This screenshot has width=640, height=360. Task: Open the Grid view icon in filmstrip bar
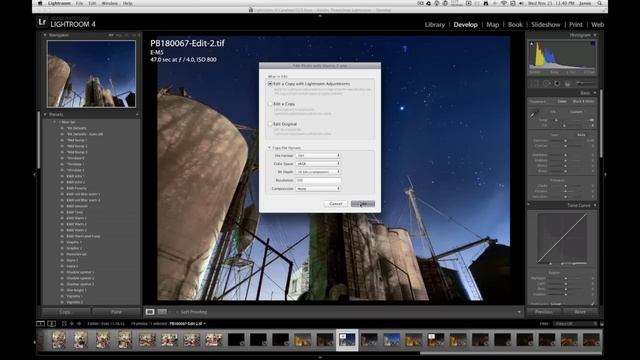pyautogui.click(x=64, y=324)
